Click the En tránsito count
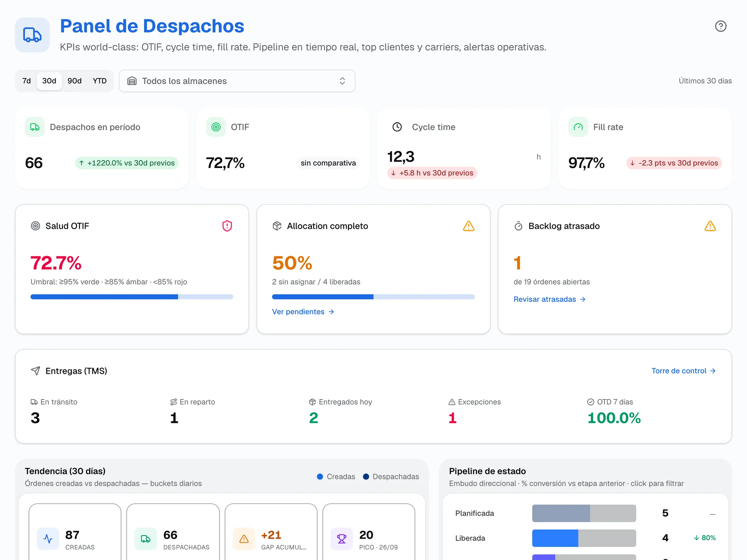 (x=35, y=418)
